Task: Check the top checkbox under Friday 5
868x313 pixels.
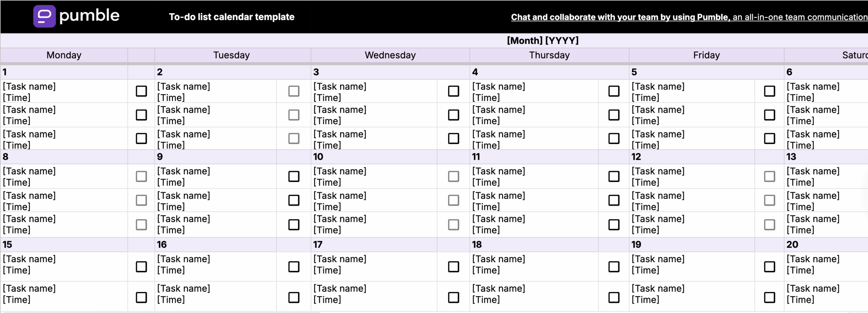Action: pos(770,91)
